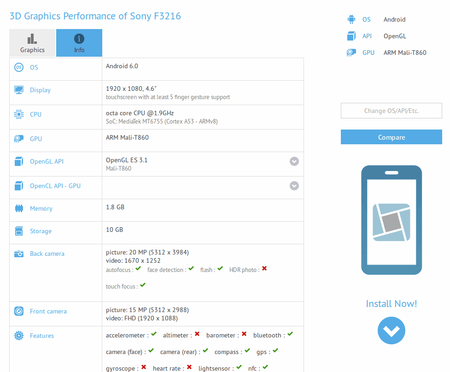
Task: Switch to the Graphics tab
Action: [x=32, y=43]
